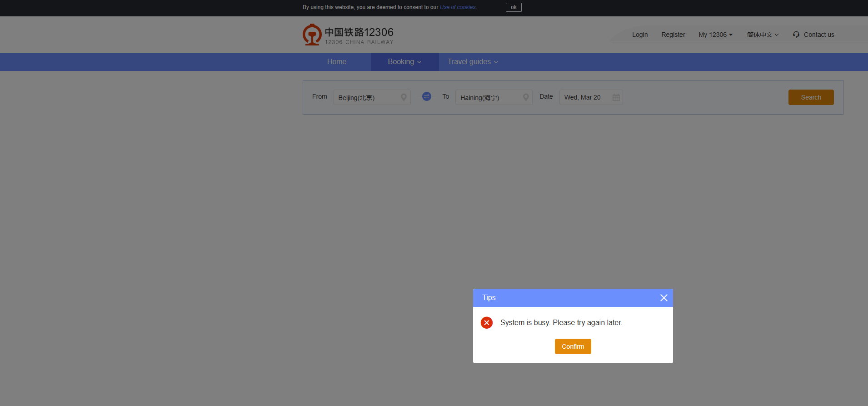Expand the Booking menu
The height and width of the screenshot is (406, 868).
click(405, 62)
